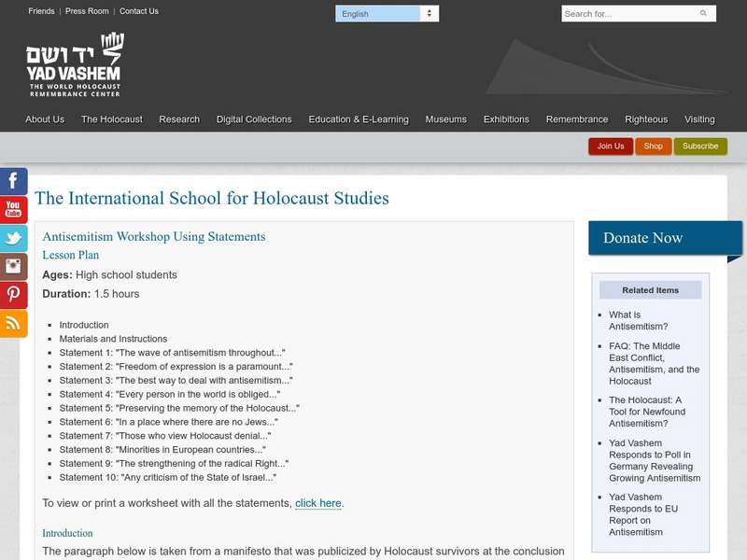
Task: Click the Donate Now banner
Action: click(664, 238)
